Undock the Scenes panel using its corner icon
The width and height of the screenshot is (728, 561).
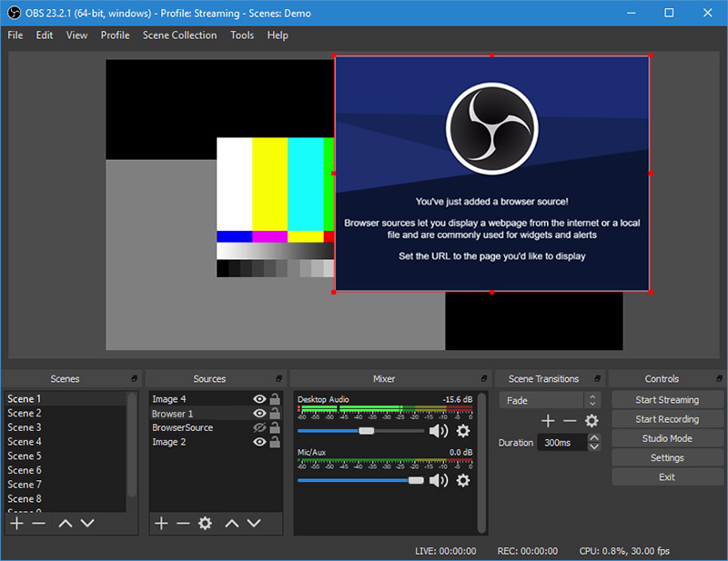coord(134,378)
